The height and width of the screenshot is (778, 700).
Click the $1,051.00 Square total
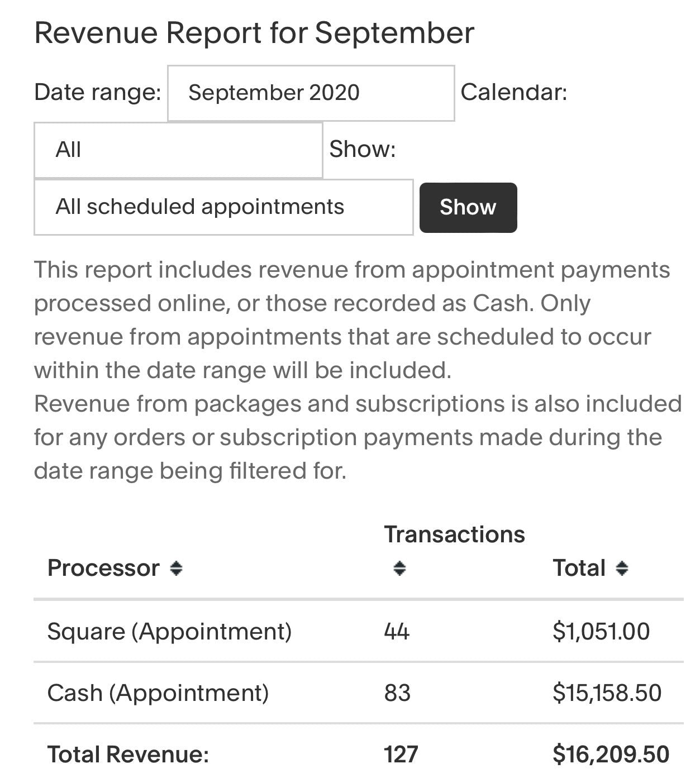pos(601,632)
